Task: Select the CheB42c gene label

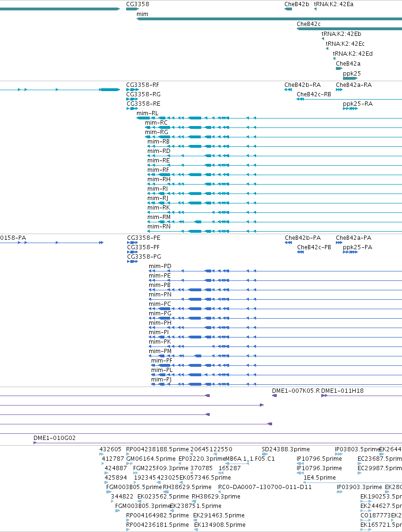Action: point(308,24)
